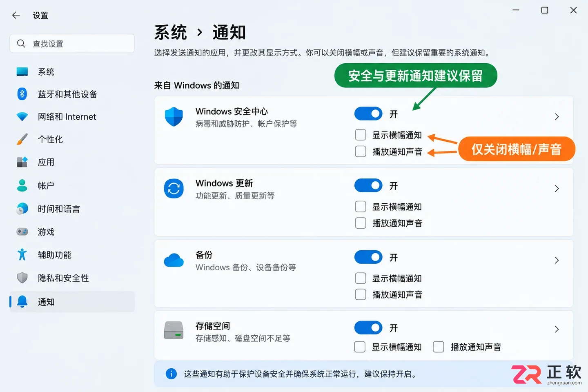Screen dimensions: 588x392
Task: Go to 系统 breadcrumb link
Action: [171, 33]
